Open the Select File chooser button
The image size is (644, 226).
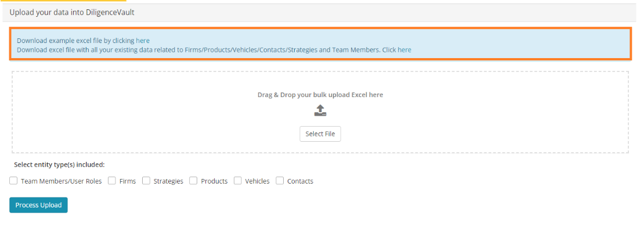tap(320, 134)
